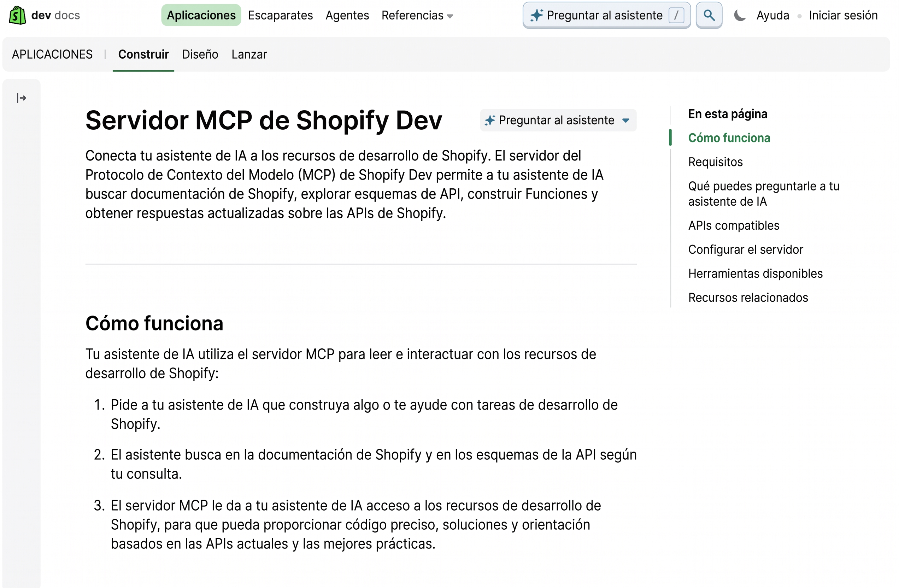
Task: Jump to Configurar el servidor section
Action: [746, 249]
